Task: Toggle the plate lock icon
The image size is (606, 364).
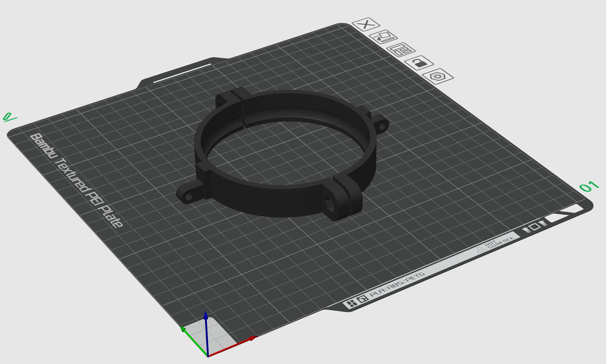Action: coord(419,63)
